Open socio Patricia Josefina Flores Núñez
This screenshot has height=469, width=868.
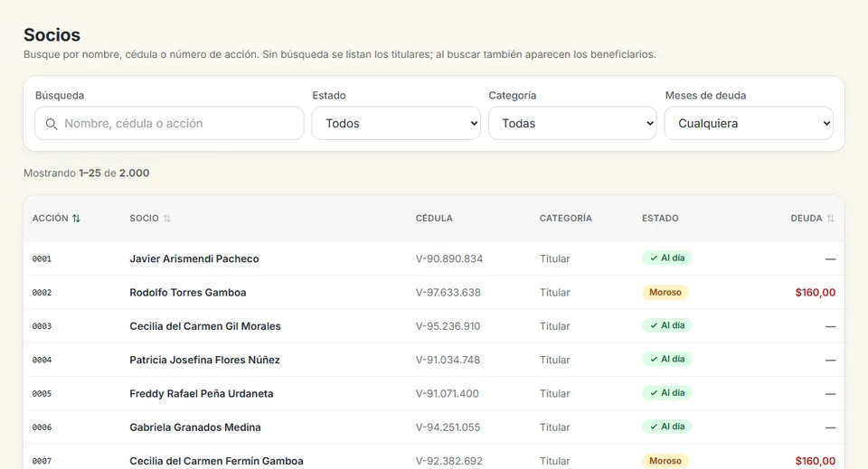205,360
